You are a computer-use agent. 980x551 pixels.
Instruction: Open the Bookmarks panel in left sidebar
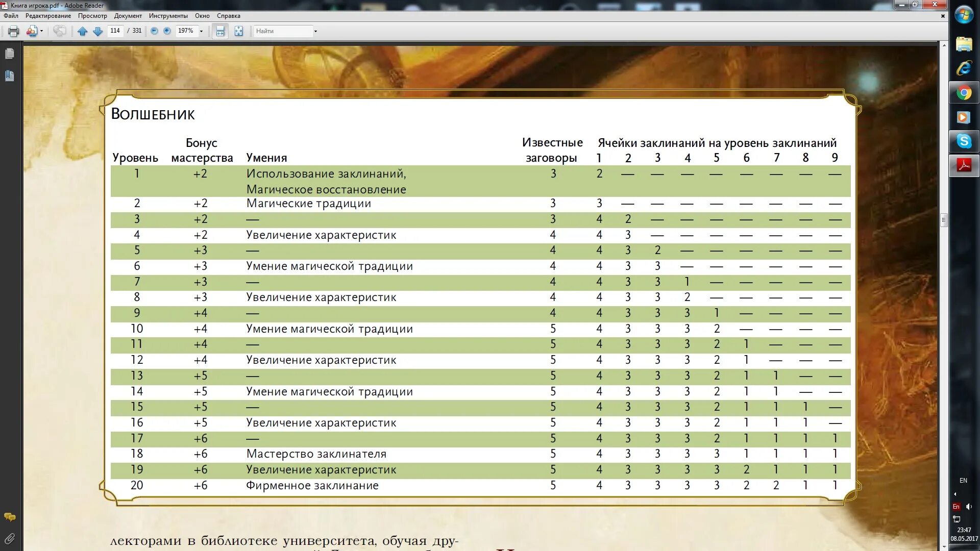(x=10, y=76)
